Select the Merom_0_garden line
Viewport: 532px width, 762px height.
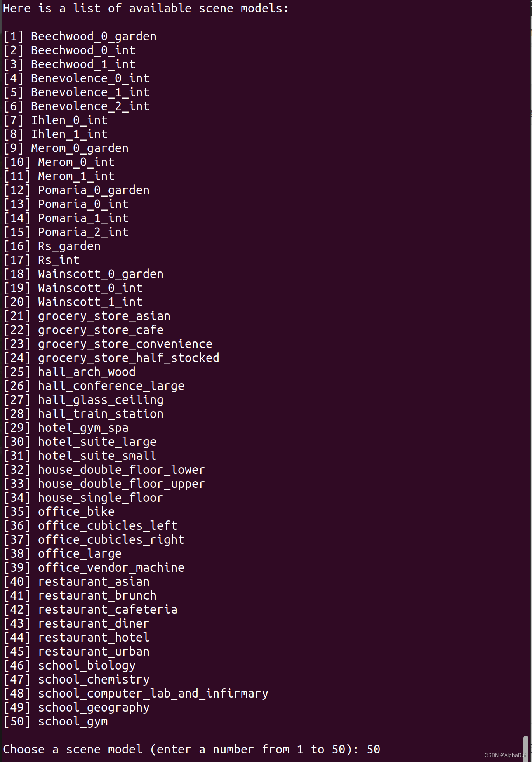66,148
